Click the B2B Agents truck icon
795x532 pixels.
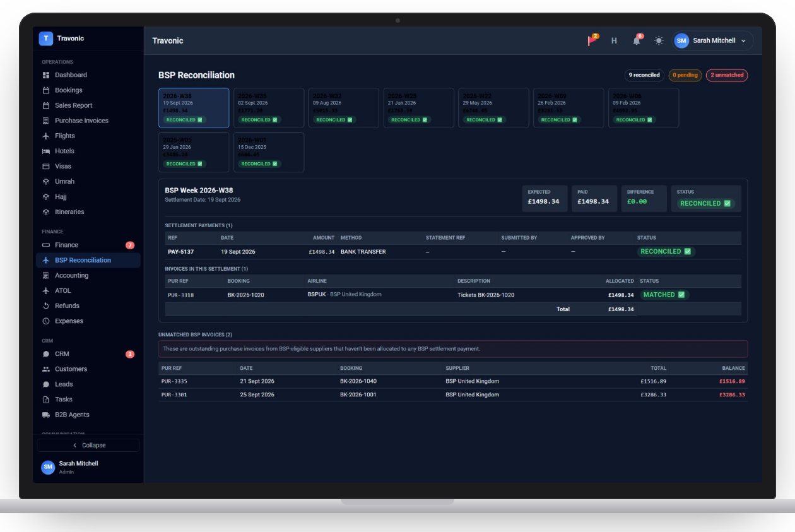45,415
